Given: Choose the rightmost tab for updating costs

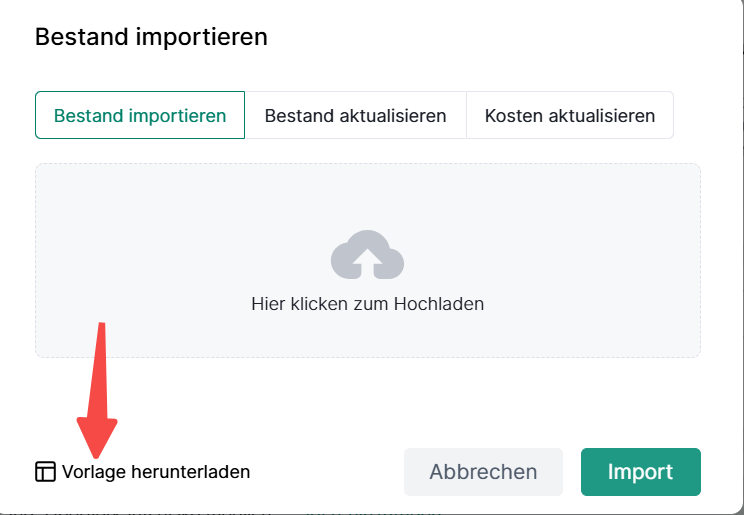Looking at the screenshot, I should tap(569, 115).
